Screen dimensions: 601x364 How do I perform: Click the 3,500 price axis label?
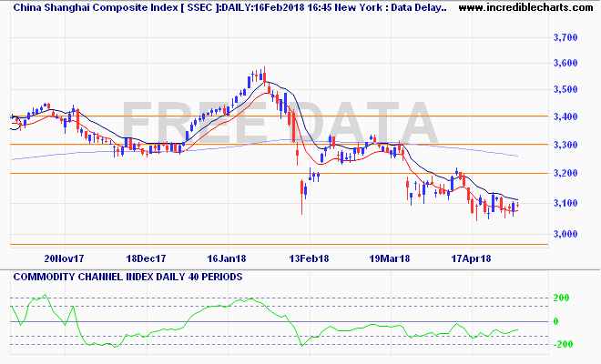tap(565, 90)
